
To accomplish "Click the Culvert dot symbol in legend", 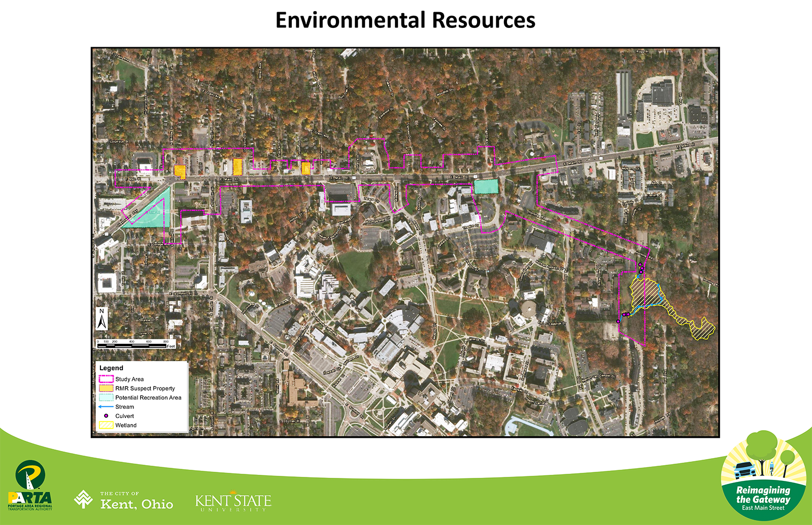I will (x=106, y=416).
